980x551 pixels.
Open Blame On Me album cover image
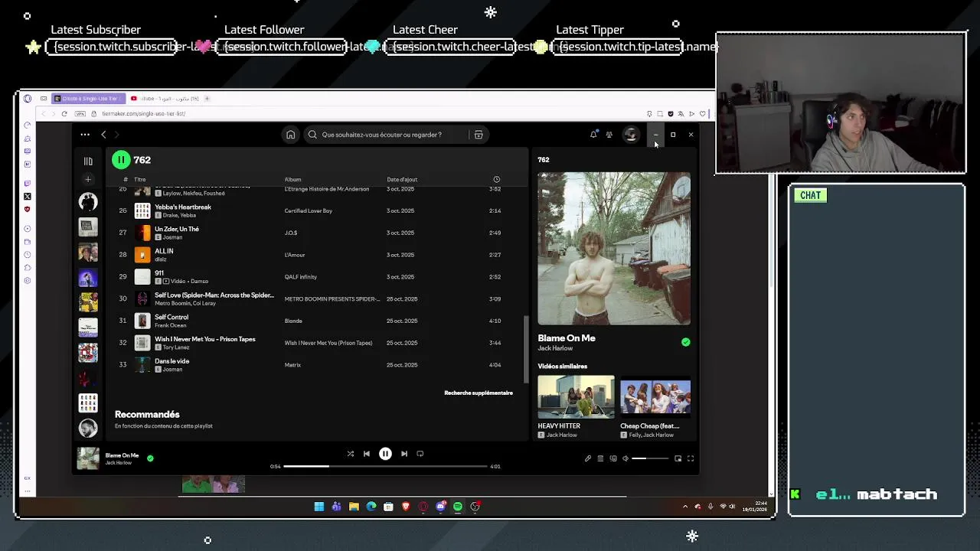click(614, 249)
